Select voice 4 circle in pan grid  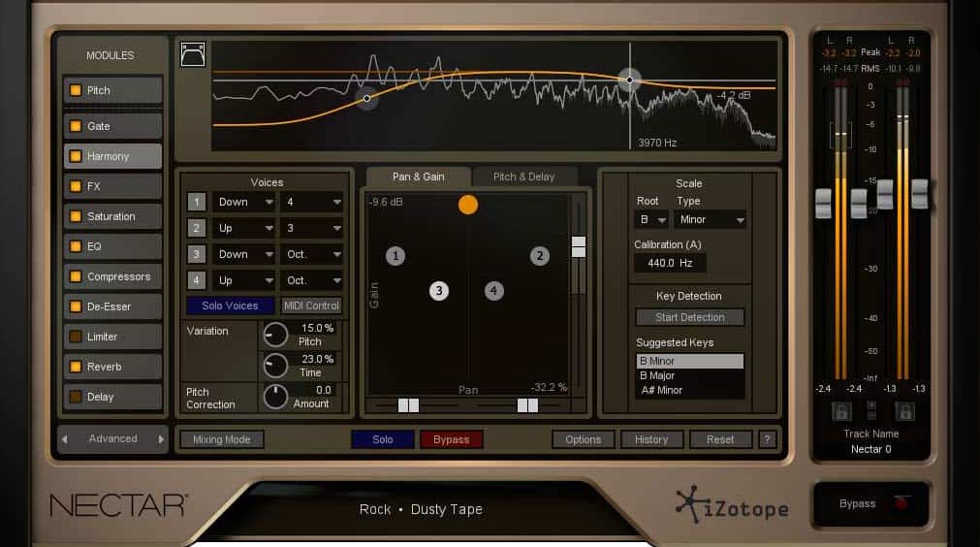[x=493, y=291]
